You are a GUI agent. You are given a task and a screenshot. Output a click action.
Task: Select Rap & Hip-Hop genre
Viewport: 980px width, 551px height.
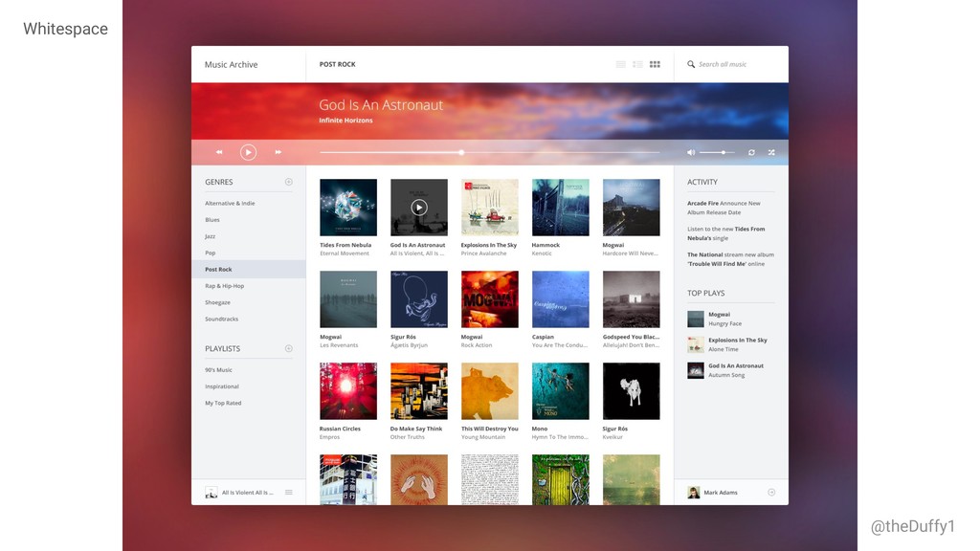click(x=224, y=286)
